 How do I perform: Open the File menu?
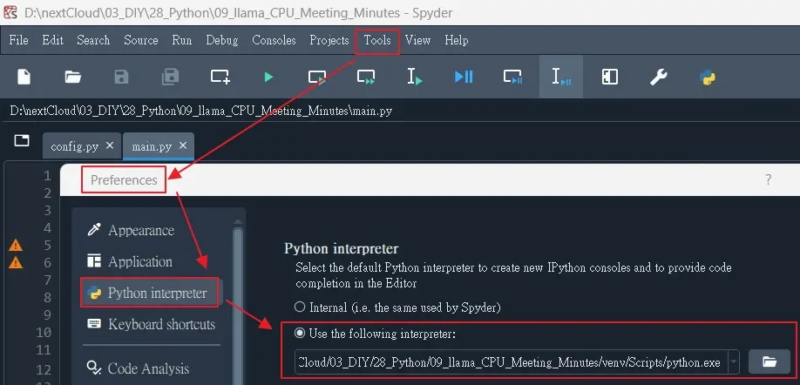(18, 40)
